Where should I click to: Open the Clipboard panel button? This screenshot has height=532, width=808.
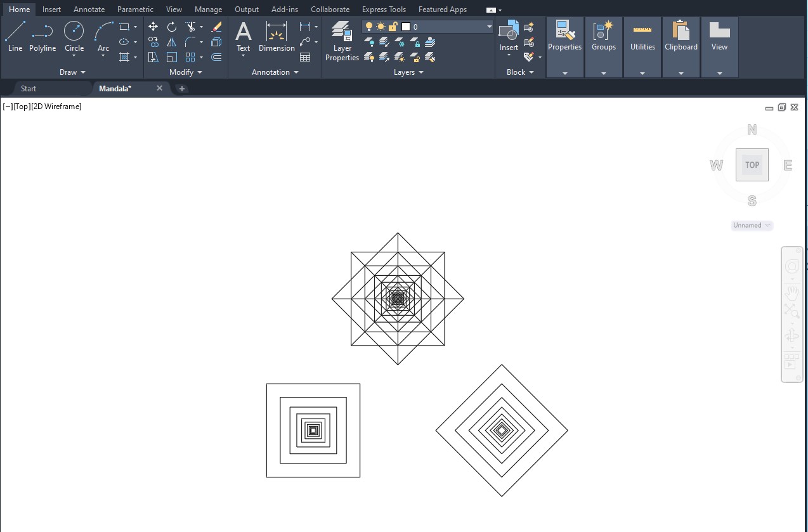(x=681, y=47)
